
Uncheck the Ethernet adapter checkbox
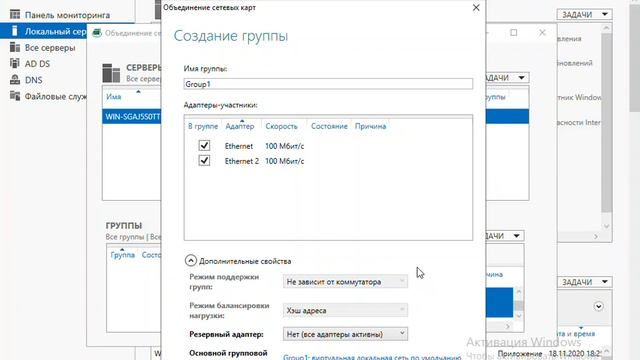point(204,146)
